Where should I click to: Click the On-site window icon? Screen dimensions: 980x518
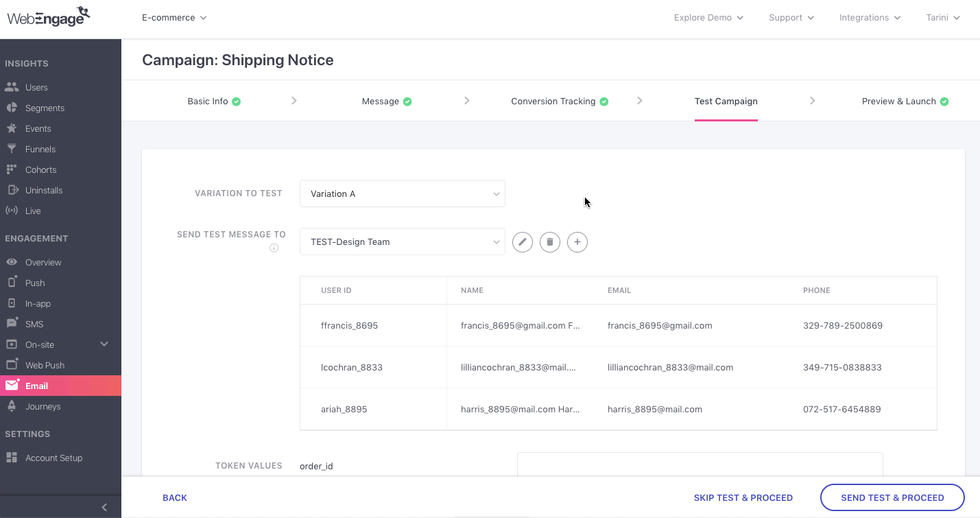click(x=12, y=344)
